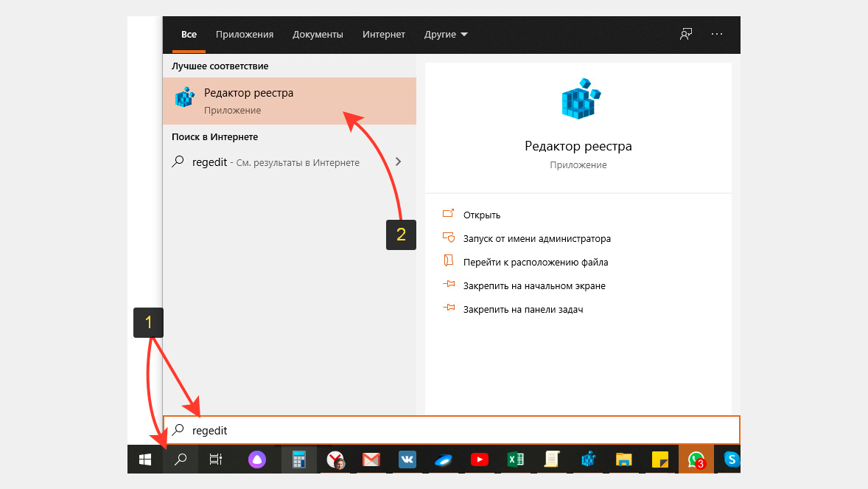Image resolution: width=868 pixels, height=489 pixels.
Task: Open the three-dots options menu in search header
Action: [717, 35]
